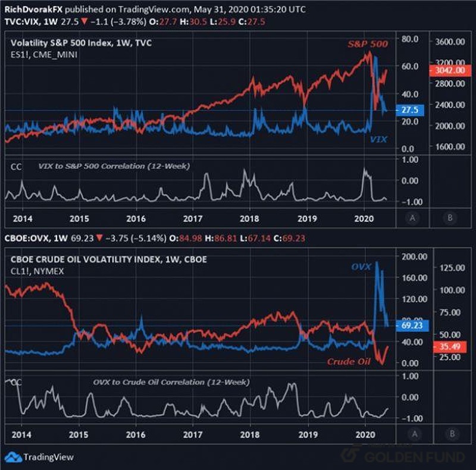The height and width of the screenshot is (470, 476).
Task: Click the 'A' auto-scale icon on OVX chart
Action: 412,434
